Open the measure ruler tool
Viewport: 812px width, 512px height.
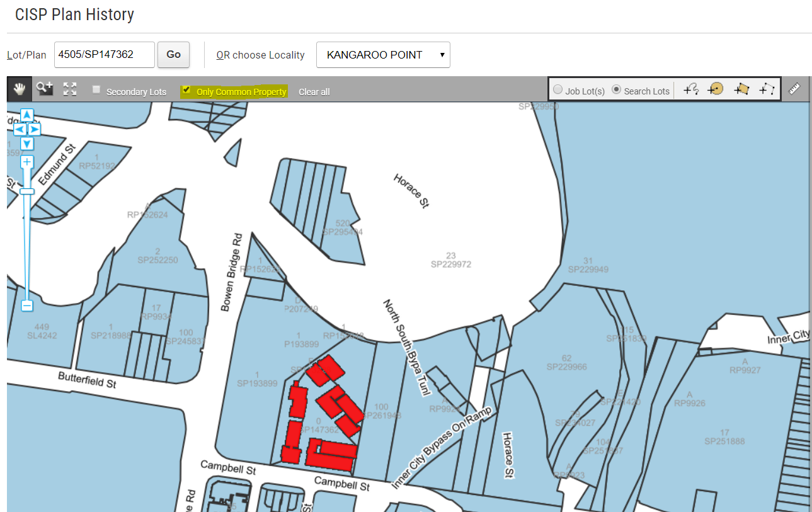tap(795, 89)
